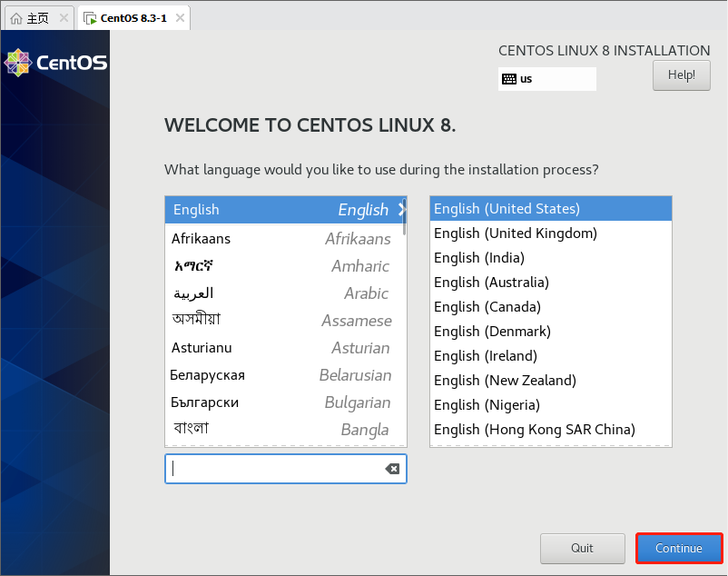Image resolution: width=728 pixels, height=576 pixels.
Task: Open the Help! button
Action: coord(681,75)
